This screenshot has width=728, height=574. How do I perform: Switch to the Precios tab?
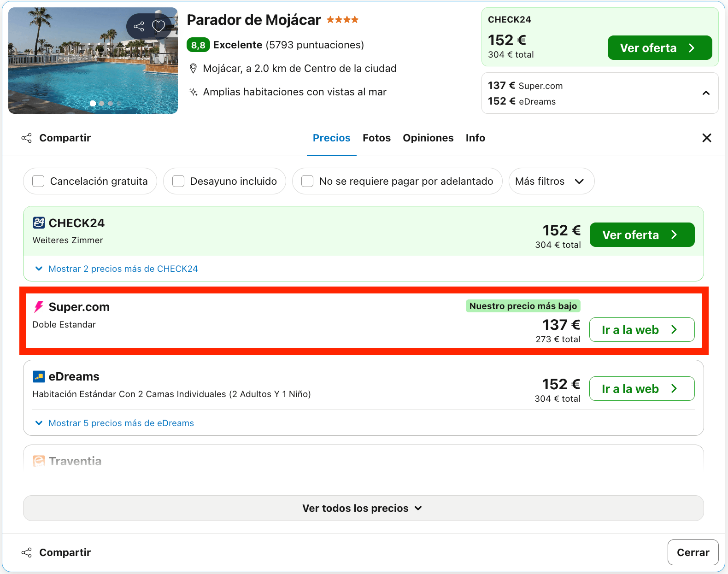tap(332, 138)
